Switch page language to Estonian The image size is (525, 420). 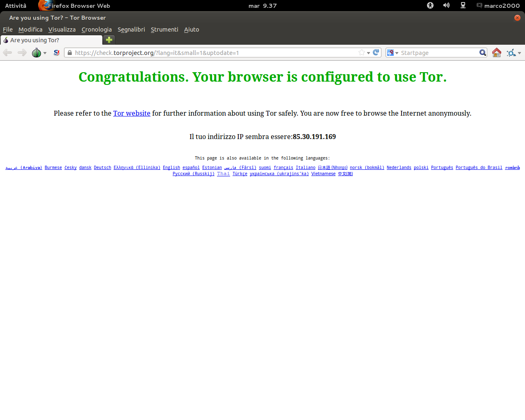pos(212,167)
